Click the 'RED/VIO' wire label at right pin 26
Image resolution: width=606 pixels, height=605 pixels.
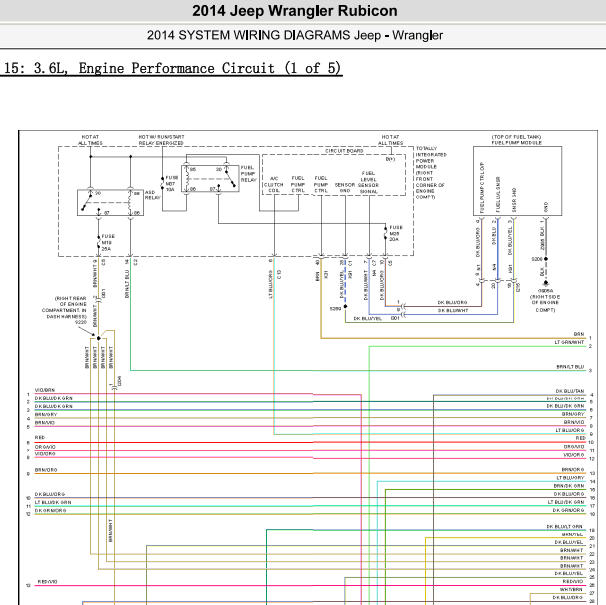click(573, 581)
